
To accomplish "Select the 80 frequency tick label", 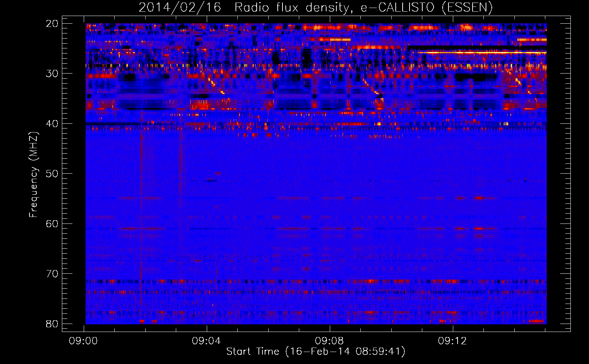I will click(x=52, y=324).
